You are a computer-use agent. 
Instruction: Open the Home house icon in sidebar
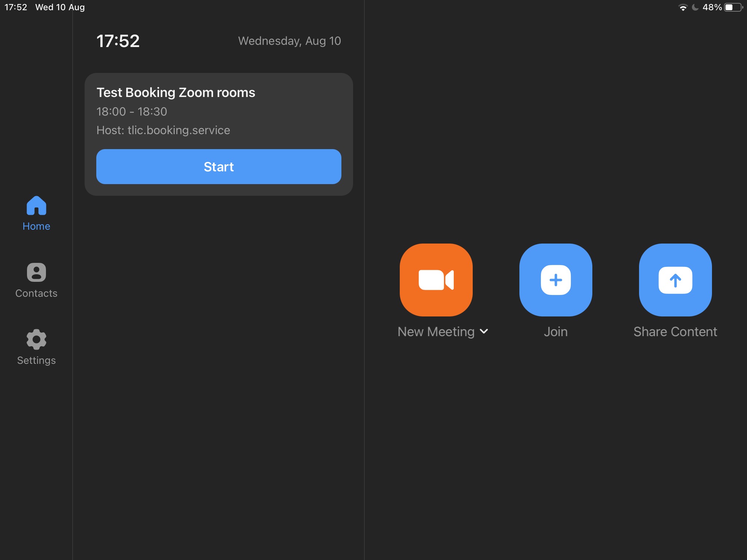(36, 206)
